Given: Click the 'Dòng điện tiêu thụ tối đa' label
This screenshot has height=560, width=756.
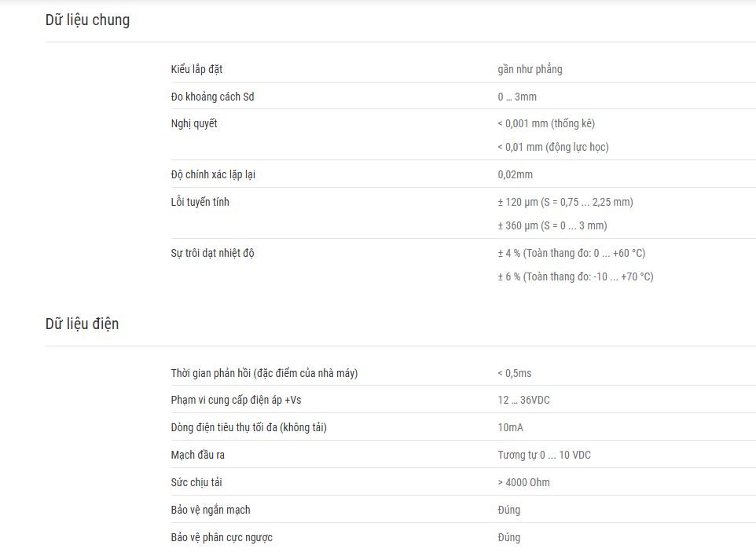Looking at the screenshot, I should (x=249, y=428).
